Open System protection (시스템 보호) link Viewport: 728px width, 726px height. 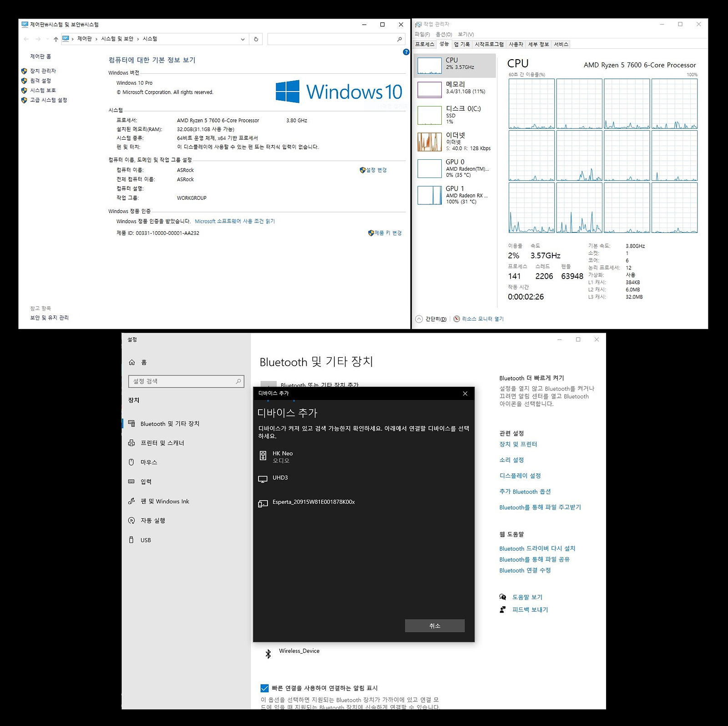[x=43, y=90]
